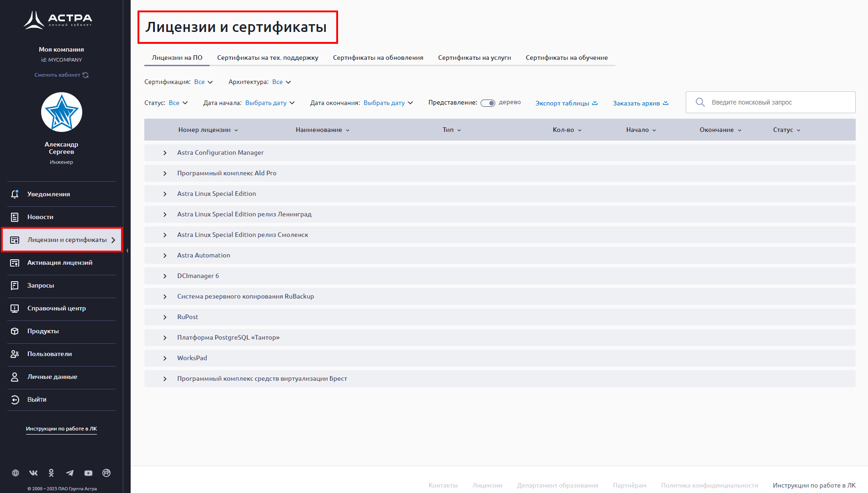Expand the RuBackup row
Screen dimensions: 868x493
pyautogui.click(x=165, y=297)
